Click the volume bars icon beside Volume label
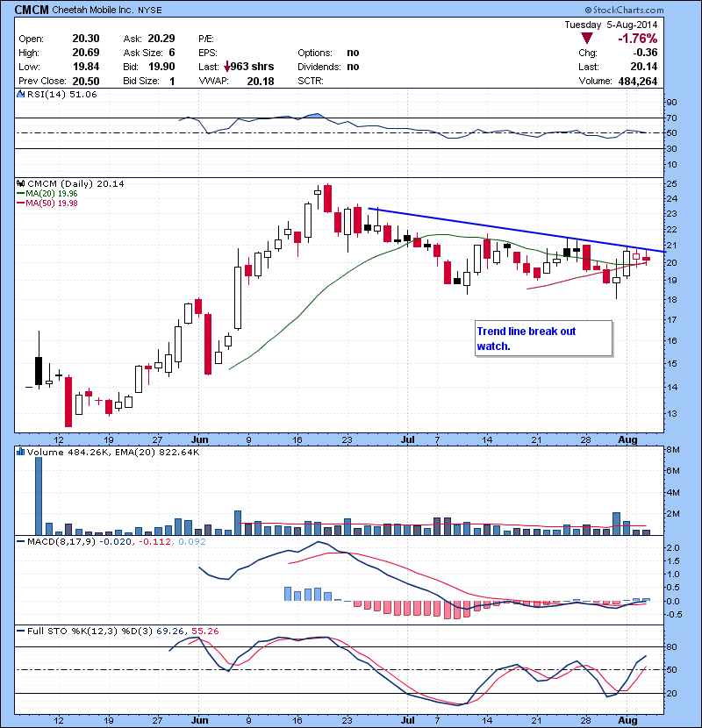 pyautogui.click(x=20, y=452)
